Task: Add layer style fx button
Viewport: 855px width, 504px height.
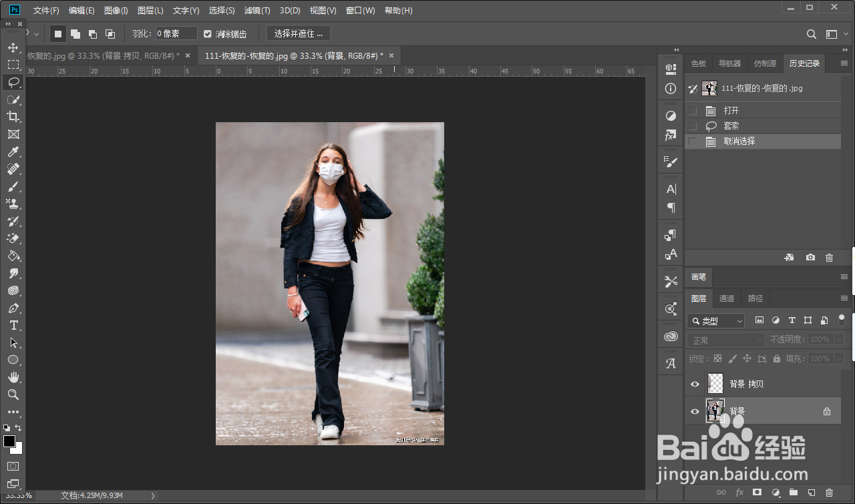Action: point(739,492)
